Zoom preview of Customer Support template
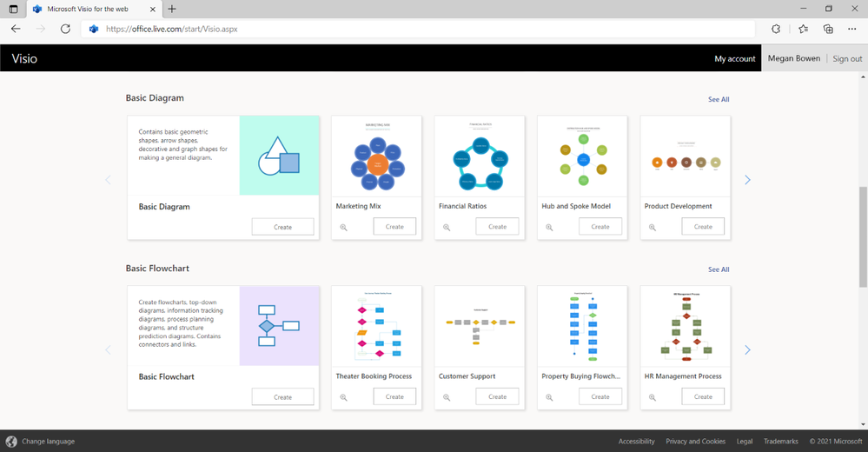The width and height of the screenshot is (868, 452). tap(447, 397)
